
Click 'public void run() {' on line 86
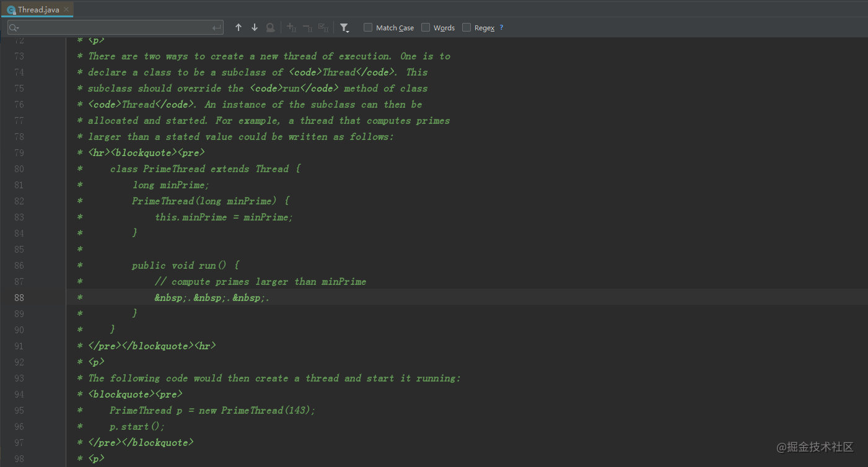(185, 265)
